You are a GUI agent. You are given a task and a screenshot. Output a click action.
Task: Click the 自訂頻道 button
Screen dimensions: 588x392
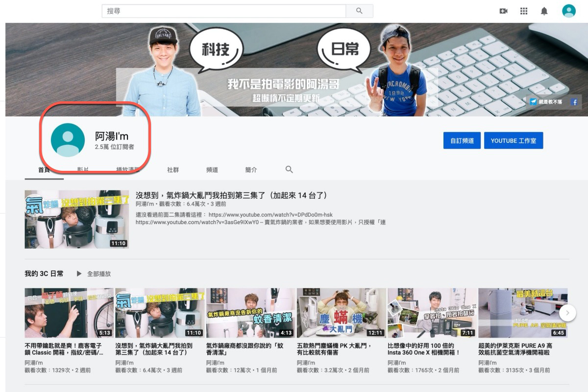click(461, 140)
